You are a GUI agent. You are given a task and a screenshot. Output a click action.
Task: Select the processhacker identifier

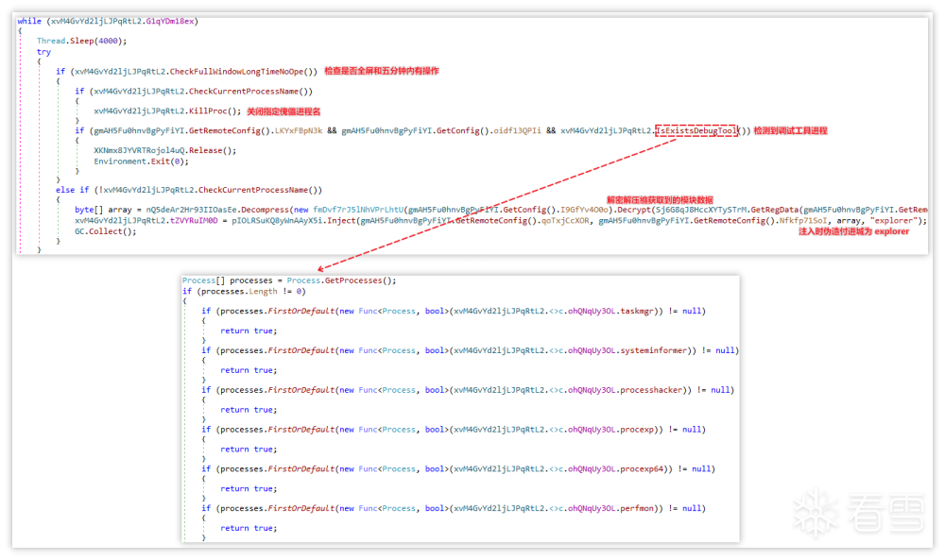(x=653, y=390)
